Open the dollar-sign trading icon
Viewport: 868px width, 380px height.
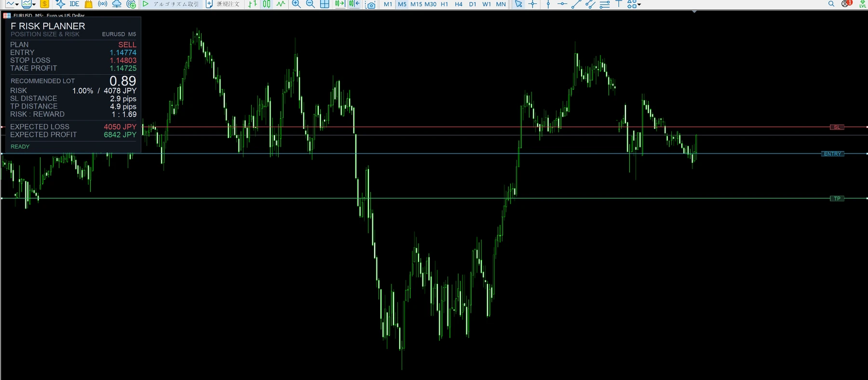click(x=44, y=4)
